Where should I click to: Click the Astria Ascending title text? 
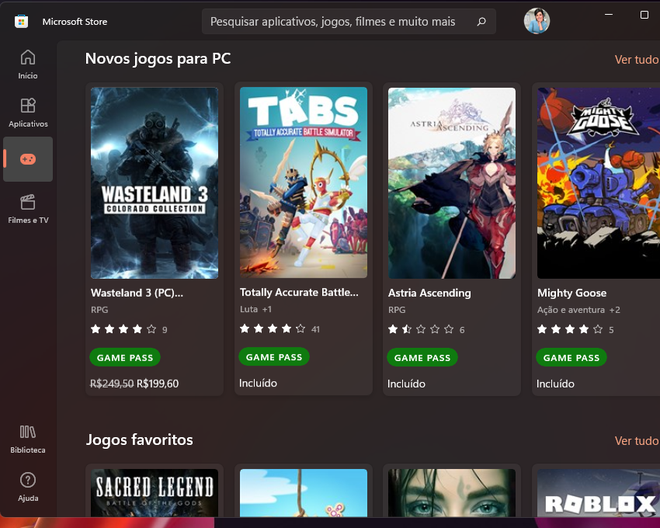(x=429, y=293)
